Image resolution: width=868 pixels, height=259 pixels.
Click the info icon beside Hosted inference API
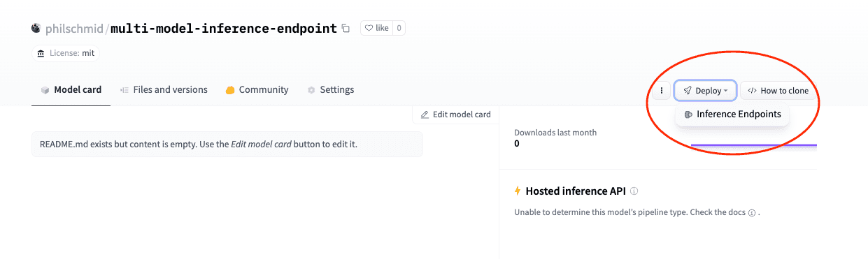[634, 191]
